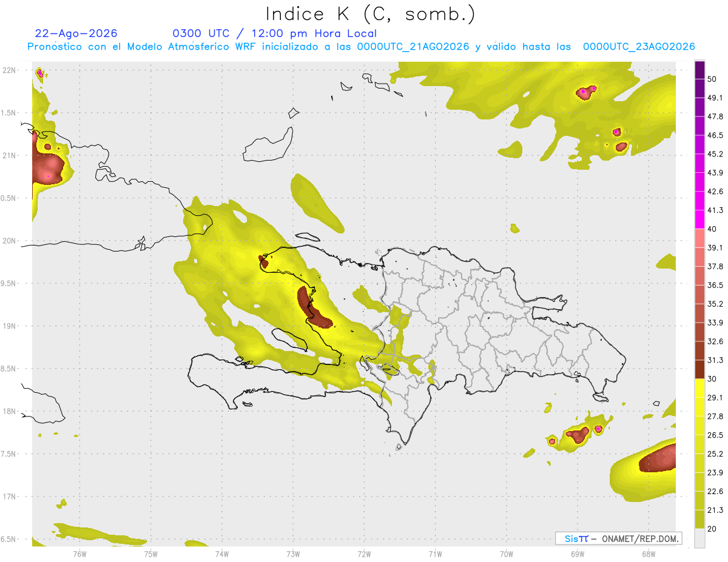Screen dimensions: 728x562
Task: Click the "22N" latitude label
Action: click(x=9, y=70)
